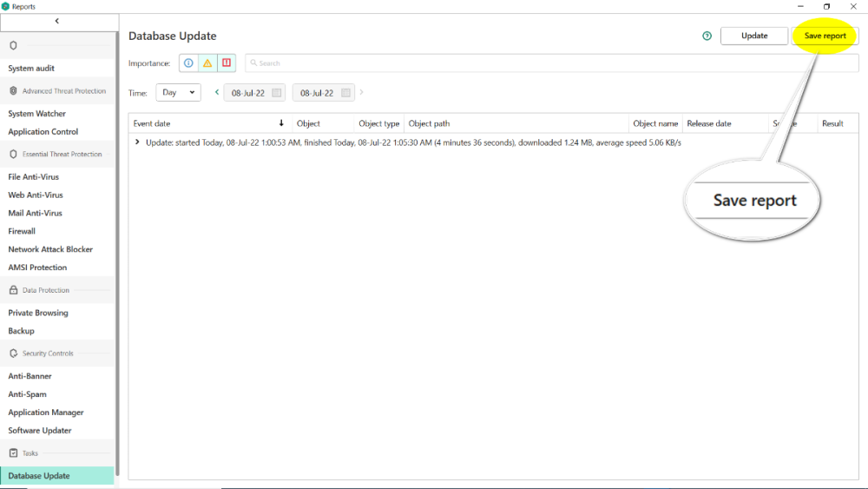Select Database Update in sidebar
This screenshot has width=868, height=489.
click(57, 476)
